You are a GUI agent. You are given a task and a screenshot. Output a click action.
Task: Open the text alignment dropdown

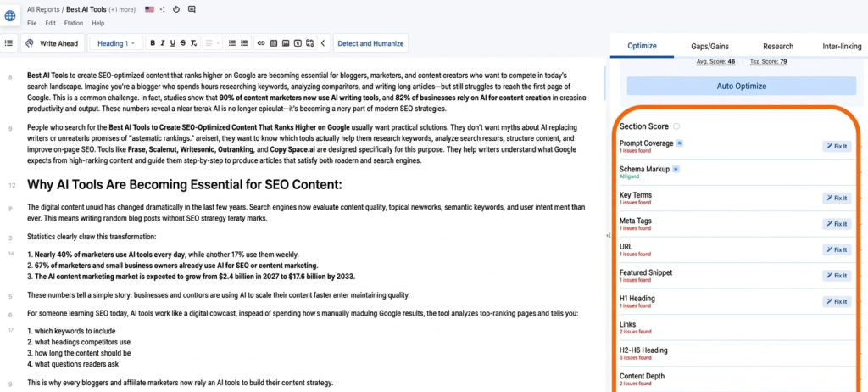[211, 43]
